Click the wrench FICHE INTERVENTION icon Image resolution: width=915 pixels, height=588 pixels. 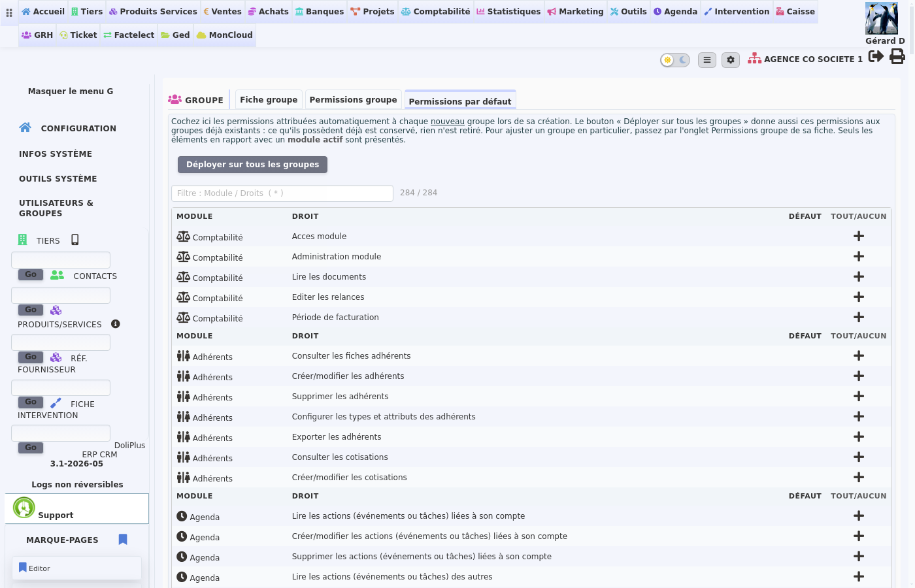pos(56,403)
